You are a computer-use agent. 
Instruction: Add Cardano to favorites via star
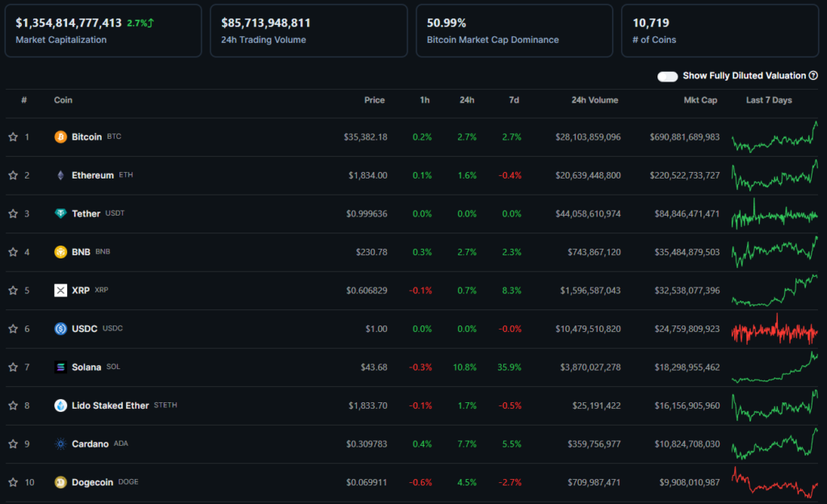pyautogui.click(x=12, y=443)
